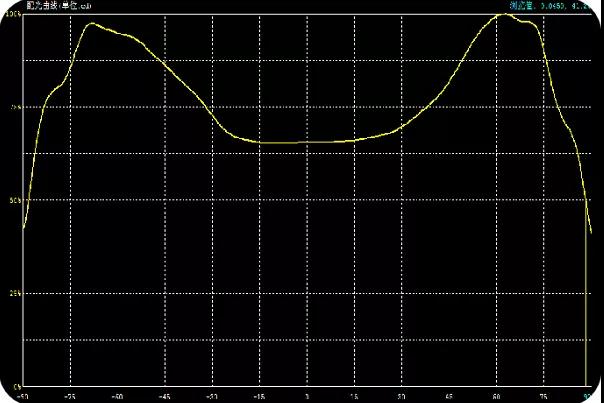Click the 50% label on the vertical axis
The width and height of the screenshot is (604, 403).
[16, 200]
